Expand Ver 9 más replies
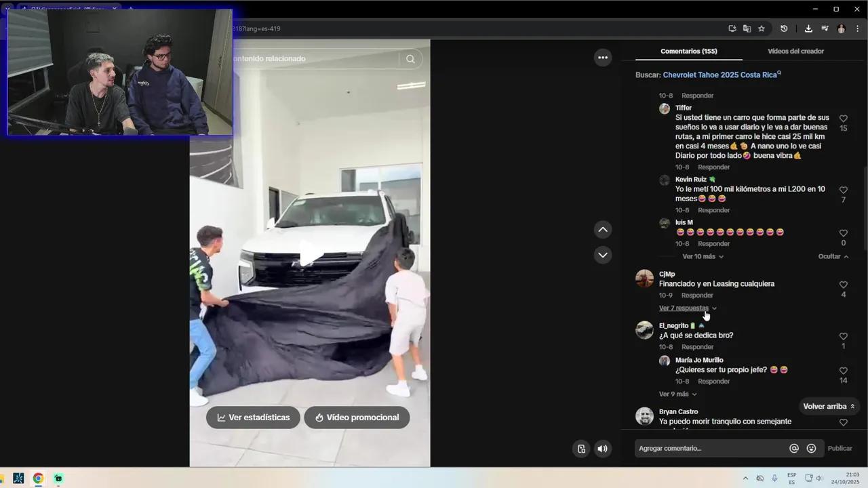 click(677, 394)
